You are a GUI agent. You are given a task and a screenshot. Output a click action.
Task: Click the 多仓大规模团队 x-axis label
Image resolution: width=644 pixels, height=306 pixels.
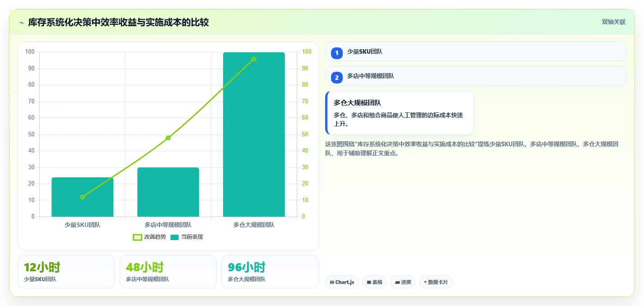254,225
